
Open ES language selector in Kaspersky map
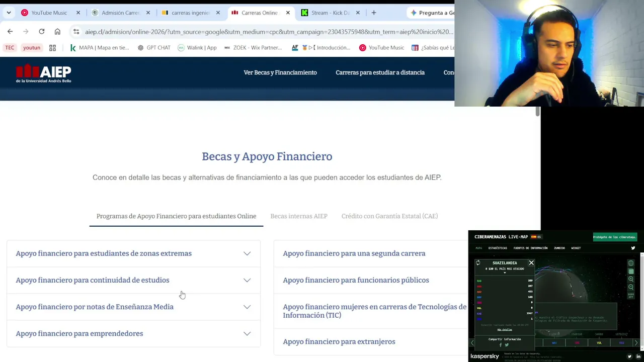point(536,237)
